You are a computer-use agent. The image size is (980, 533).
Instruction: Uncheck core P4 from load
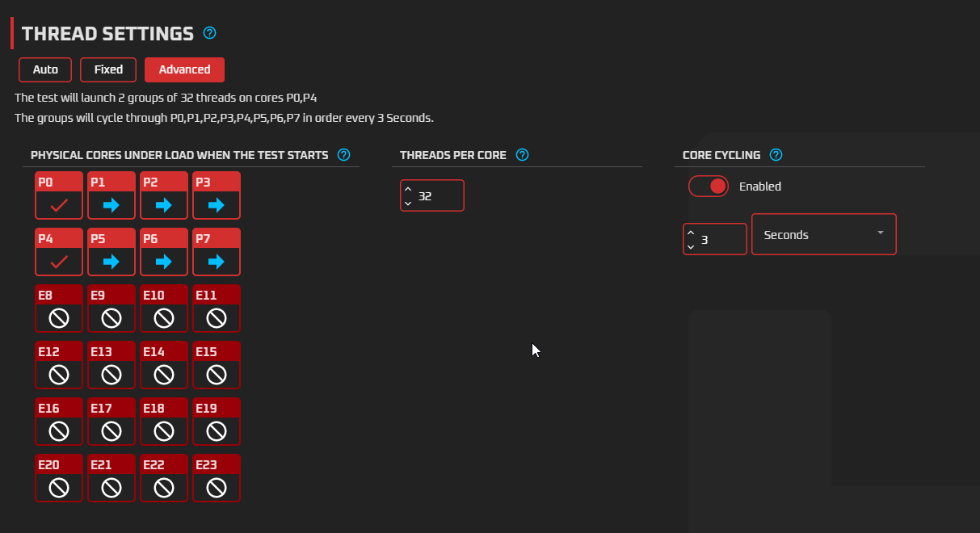(59, 262)
